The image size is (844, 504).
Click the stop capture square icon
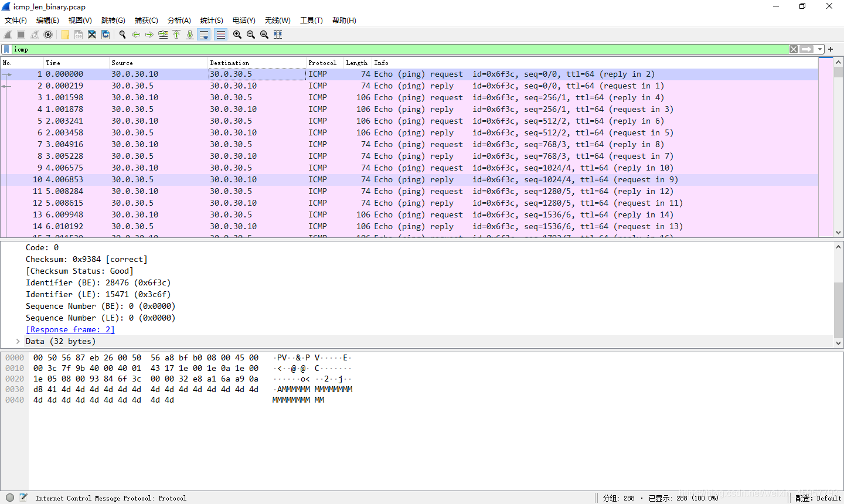pos(21,35)
